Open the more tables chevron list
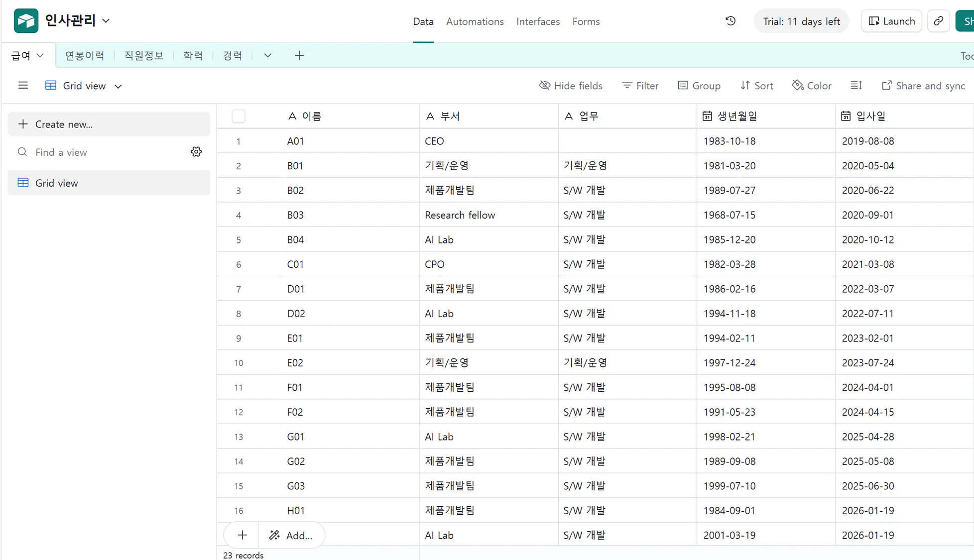The width and height of the screenshot is (974, 560). [267, 55]
